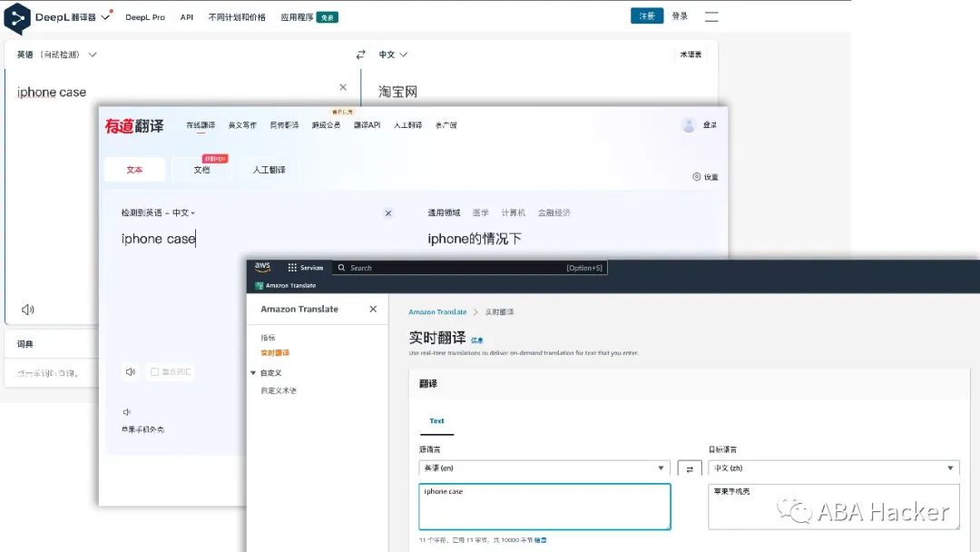The width and height of the screenshot is (980, 552).
Task: Expand Youdao language dropdown 检测到英语 - 中文
Action: coord(158,212)
